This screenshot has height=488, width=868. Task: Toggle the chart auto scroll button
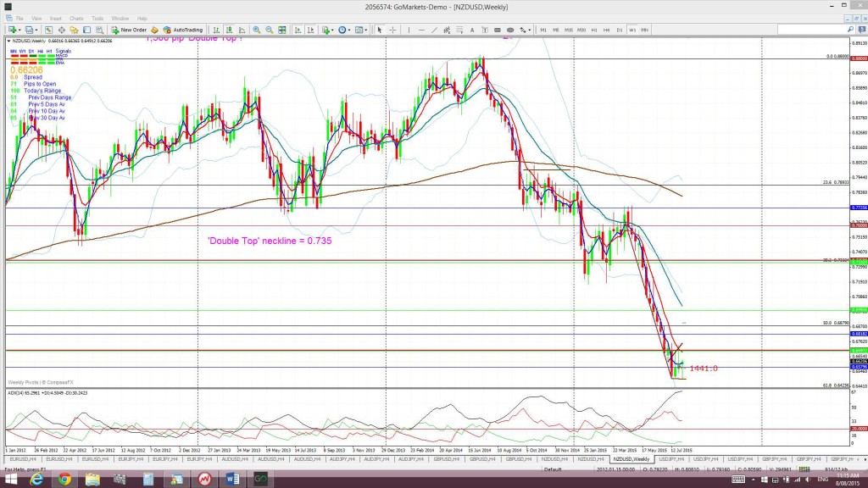point(298,30)
